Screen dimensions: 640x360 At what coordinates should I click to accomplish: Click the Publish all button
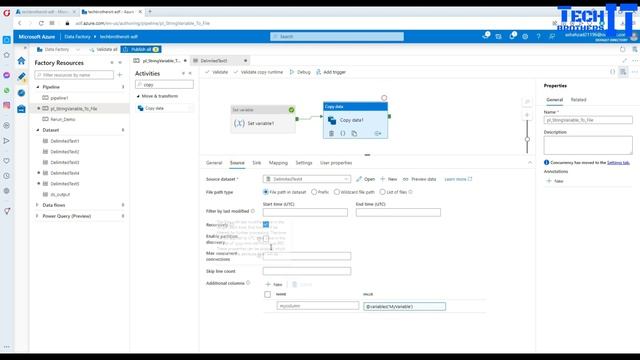pos(141,49)
